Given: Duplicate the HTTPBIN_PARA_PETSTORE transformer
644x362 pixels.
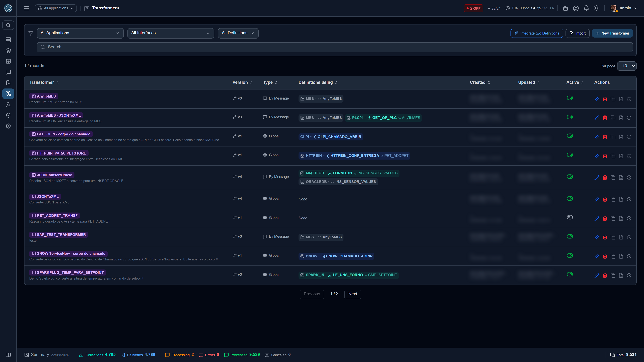Looking at the screenshot, I should tap(613, 156).
